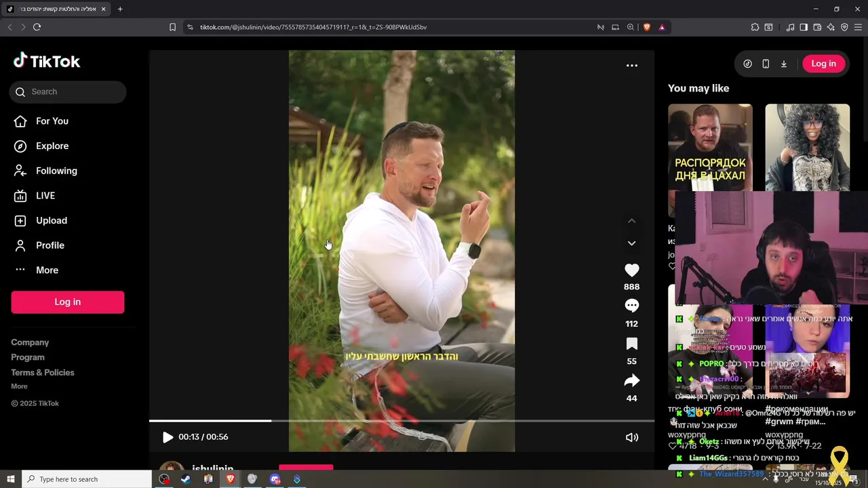
Task: Click the top-right Log in button
Action: (823, 64)
